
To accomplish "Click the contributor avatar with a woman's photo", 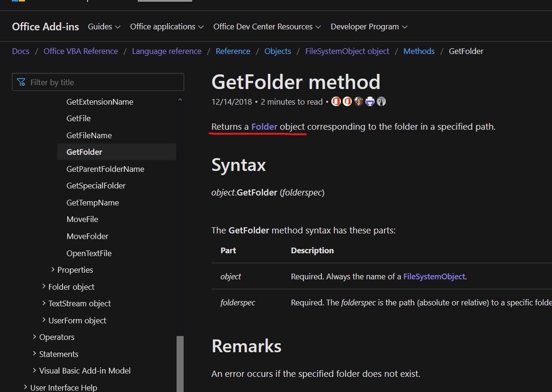I will tap(358, 101).
